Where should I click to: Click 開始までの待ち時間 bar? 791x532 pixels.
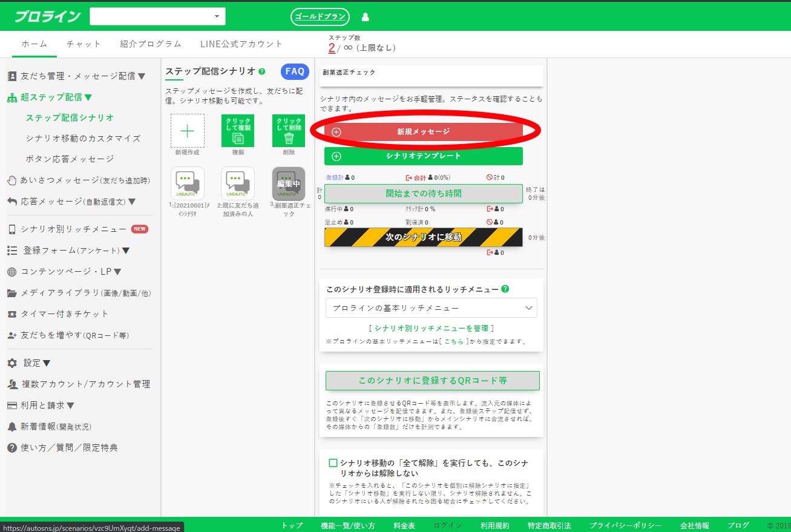coord(424,194)
